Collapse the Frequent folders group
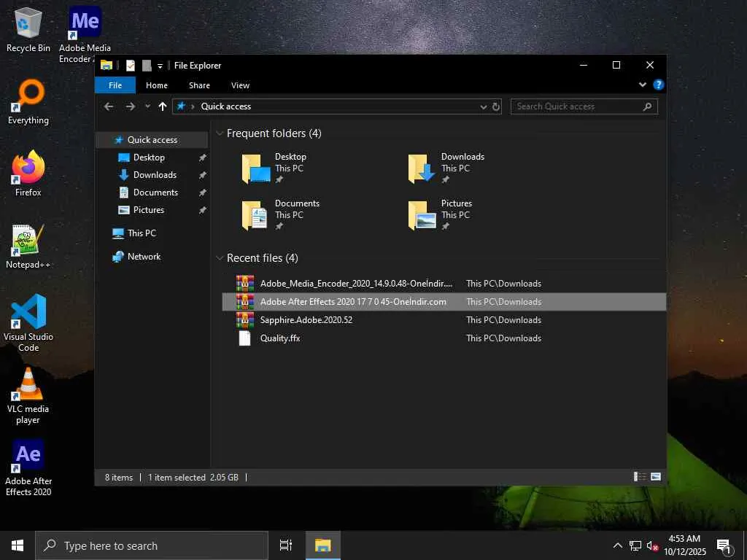747x560 pixels. point(220,133)
